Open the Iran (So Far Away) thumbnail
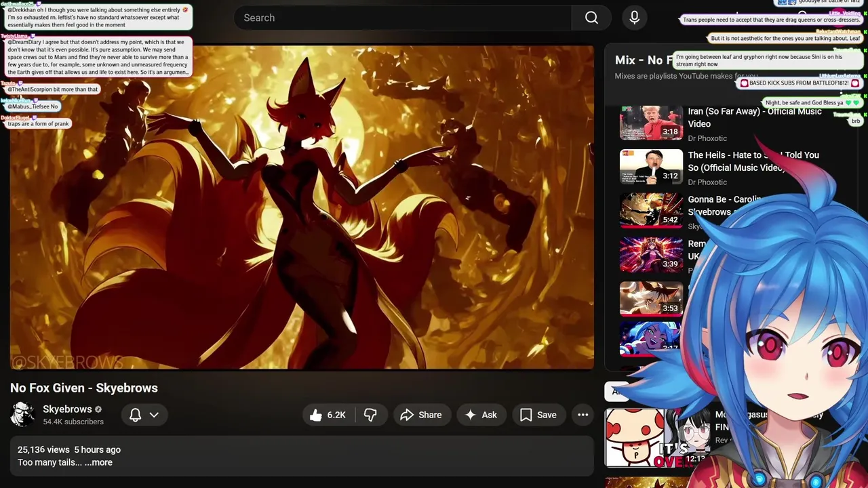 point(651,122)
